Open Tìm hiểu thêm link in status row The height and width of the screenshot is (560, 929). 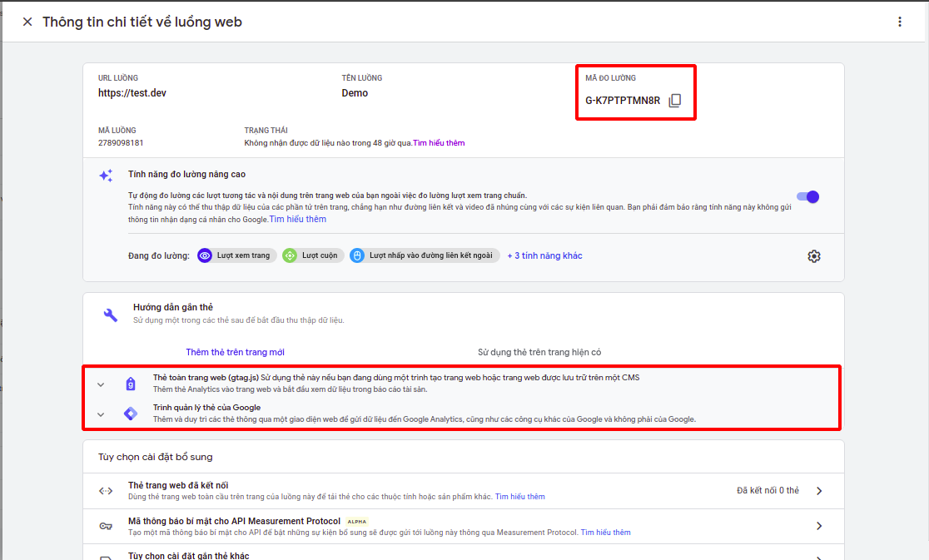point(439,142)
